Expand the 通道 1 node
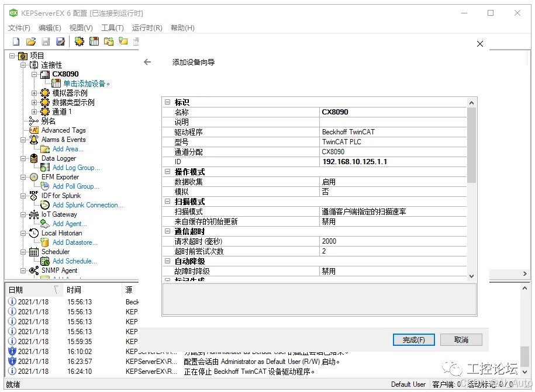 click(x=34, y=112)
